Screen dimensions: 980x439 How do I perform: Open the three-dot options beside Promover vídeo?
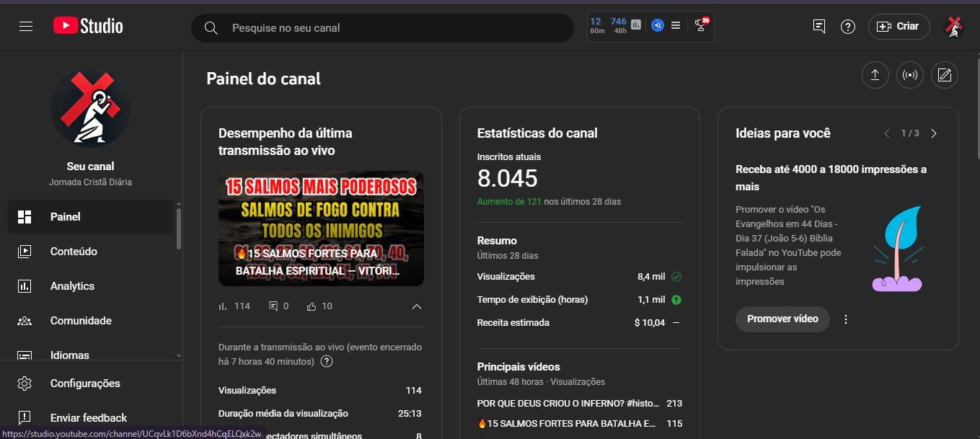(x=846, y=319)
